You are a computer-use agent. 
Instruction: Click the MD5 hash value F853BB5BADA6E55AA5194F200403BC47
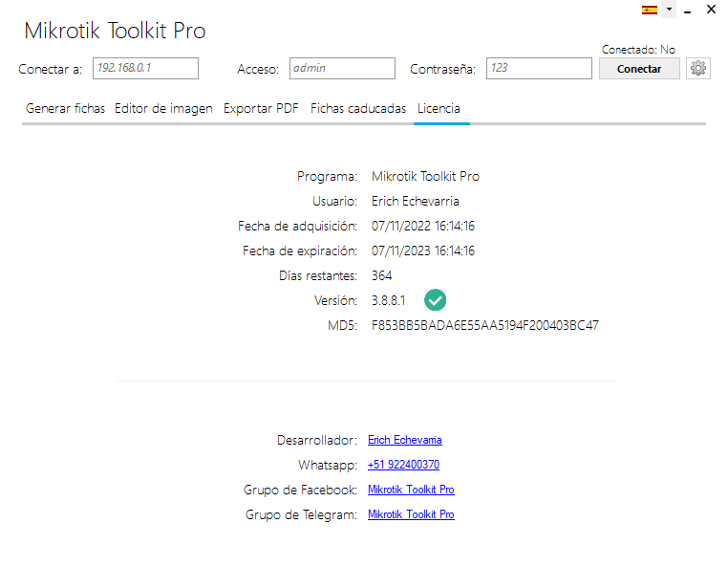(x=484, y=325)
